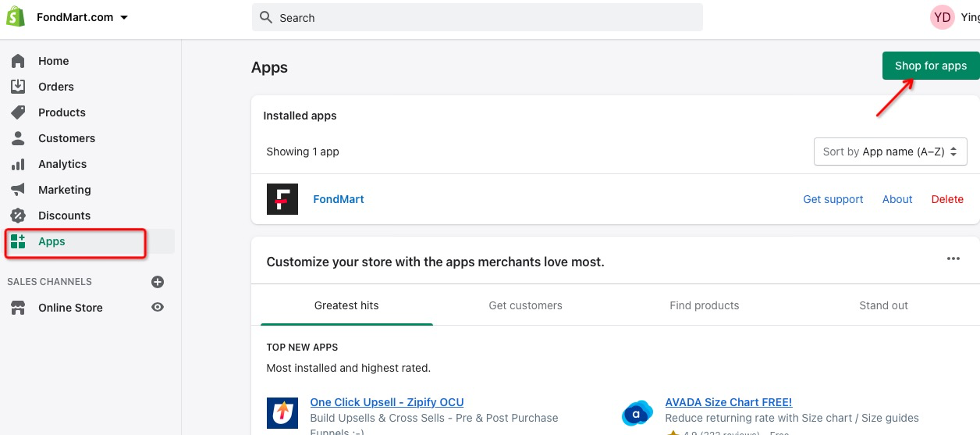Screen dimensions: 980x435
Task: Click the Discounts badge icon
Action: [18, 216]
